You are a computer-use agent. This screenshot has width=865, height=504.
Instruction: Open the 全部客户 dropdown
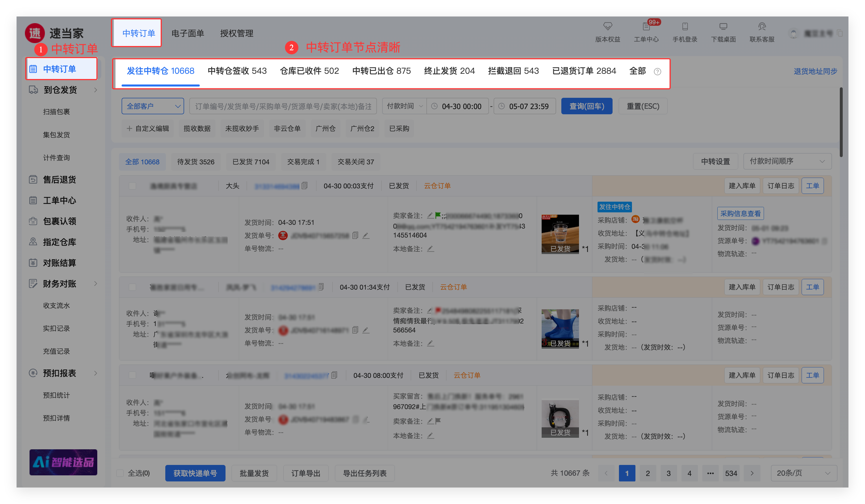pyautogui.click(x=153, y=106)
